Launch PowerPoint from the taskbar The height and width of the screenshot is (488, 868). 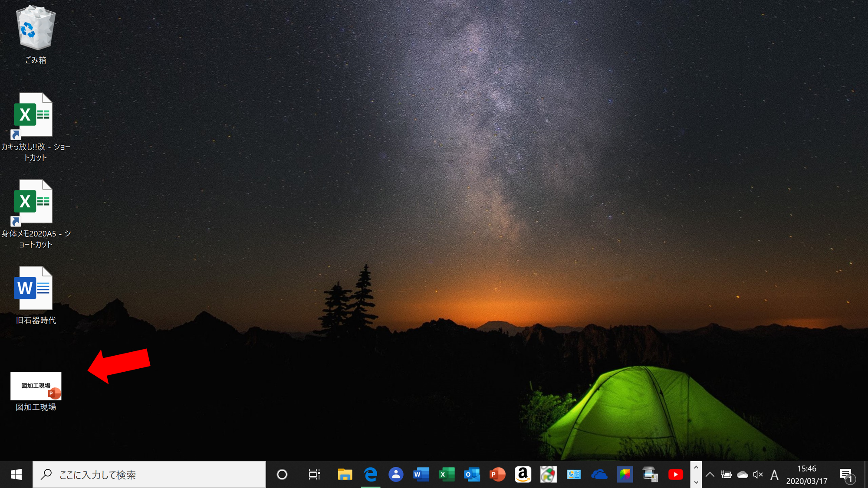(x=497, y=475)
